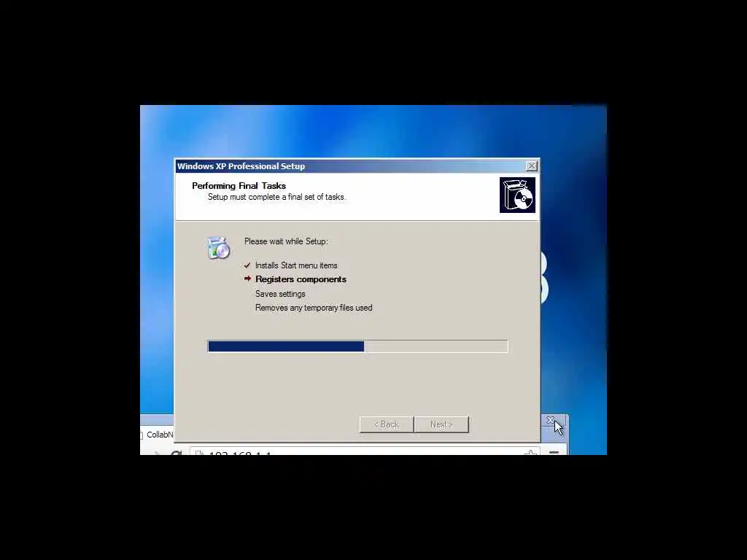This screenshot has width=747, height=560.
Task: Close the background browser tab with X
Action: (x=550, y=420)
